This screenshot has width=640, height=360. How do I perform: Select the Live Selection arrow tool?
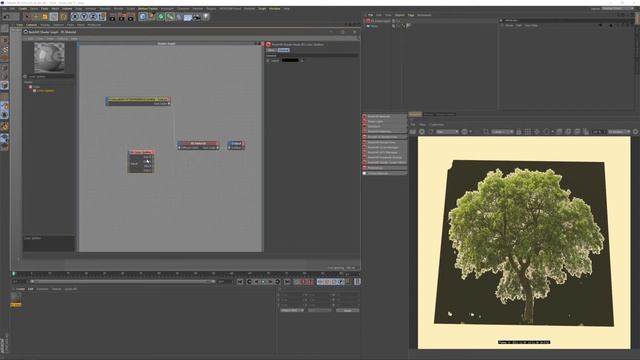click(27, 17)
